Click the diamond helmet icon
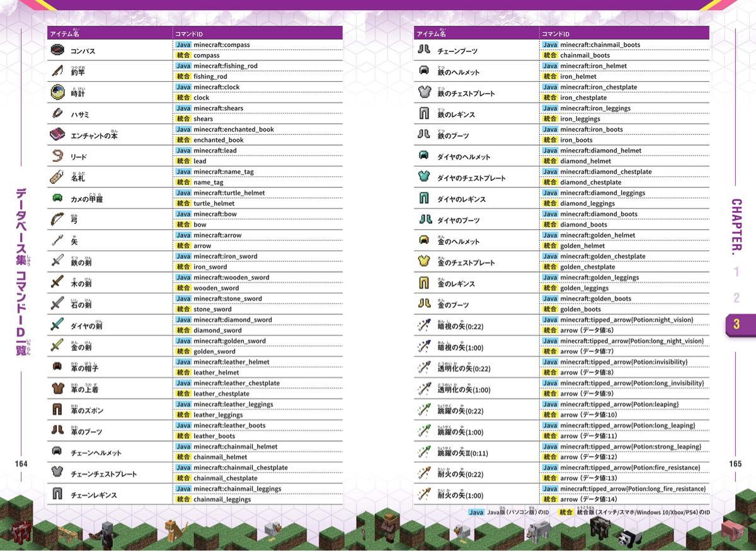This screenshot has height=551, width=756. 423,156
